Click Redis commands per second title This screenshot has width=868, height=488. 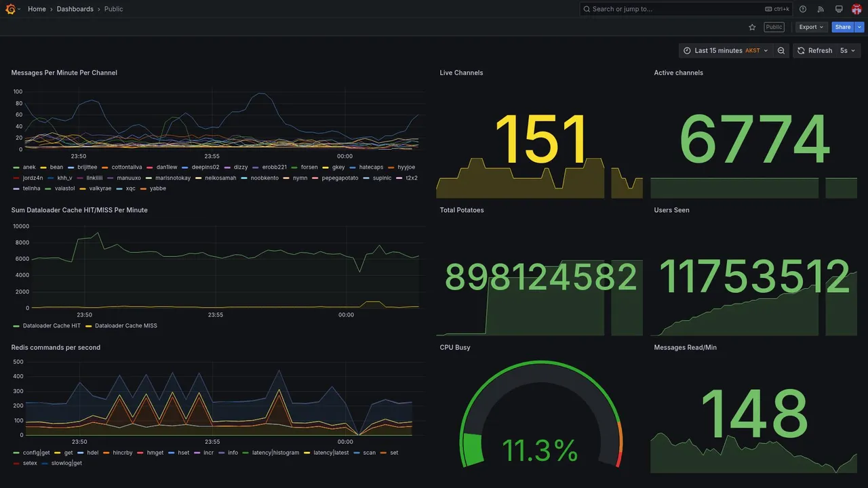click(56, 348)
